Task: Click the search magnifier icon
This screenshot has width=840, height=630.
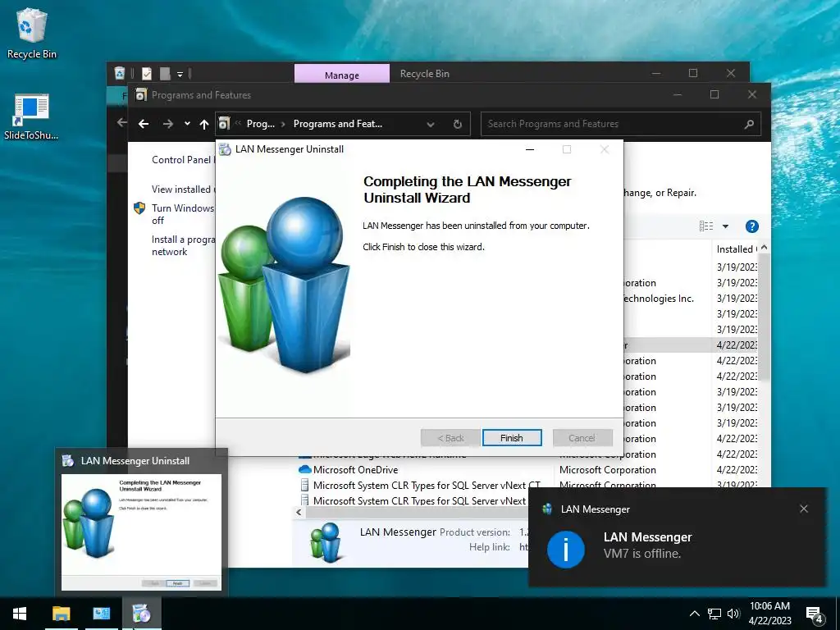Action: tap(749, 125)
